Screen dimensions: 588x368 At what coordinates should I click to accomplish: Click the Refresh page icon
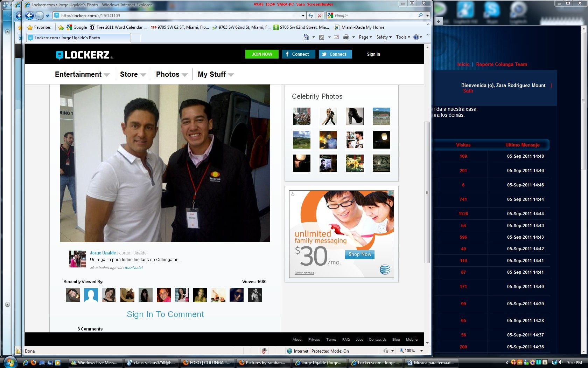311,15
